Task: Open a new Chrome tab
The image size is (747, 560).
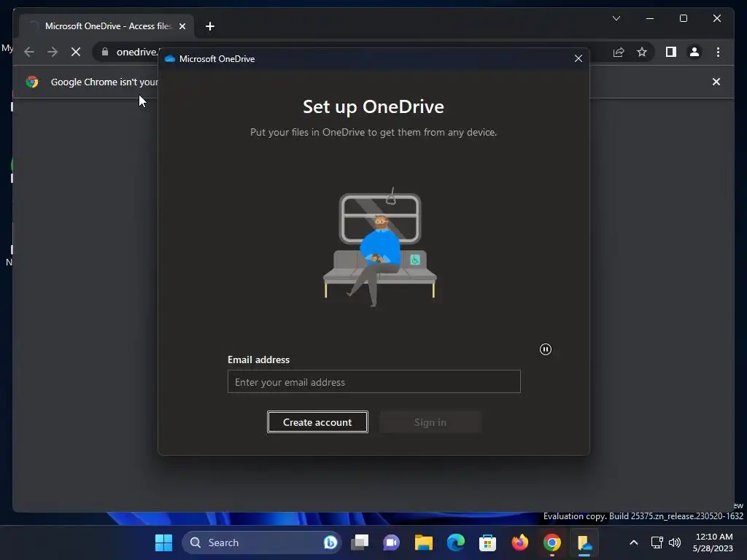Action: (x=210, y=26)
